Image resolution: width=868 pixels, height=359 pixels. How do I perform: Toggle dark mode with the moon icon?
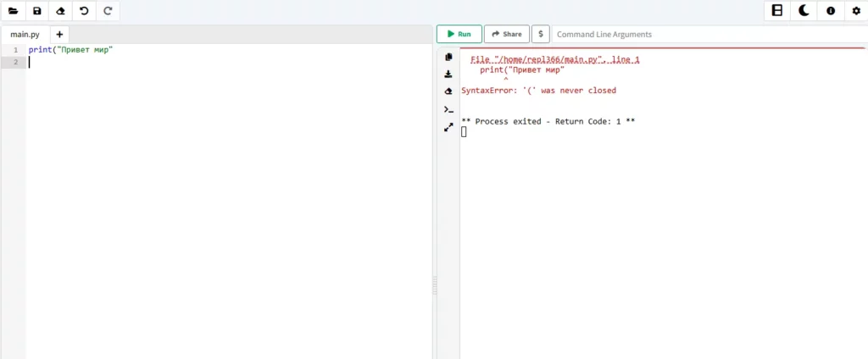[804, 11]
